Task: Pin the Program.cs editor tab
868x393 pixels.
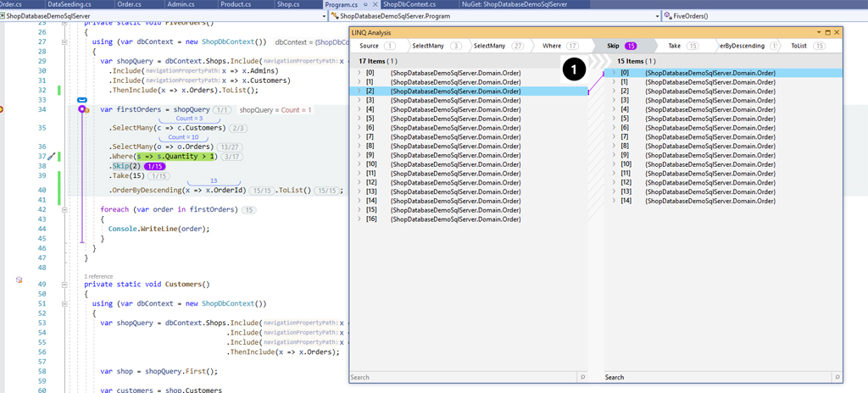Action: click(364, 4)
